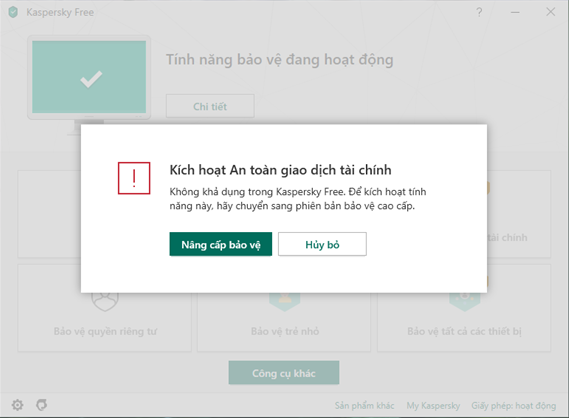Minimize the Kaspersky Free window
Image resolution: width=569 pixels, height=418 pixels.
tap(515, 12)
